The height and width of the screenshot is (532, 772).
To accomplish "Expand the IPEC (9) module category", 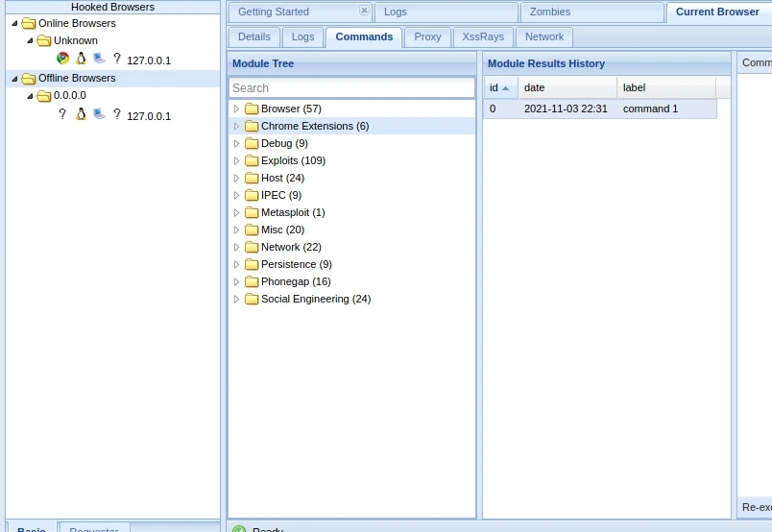I will 236,195.
